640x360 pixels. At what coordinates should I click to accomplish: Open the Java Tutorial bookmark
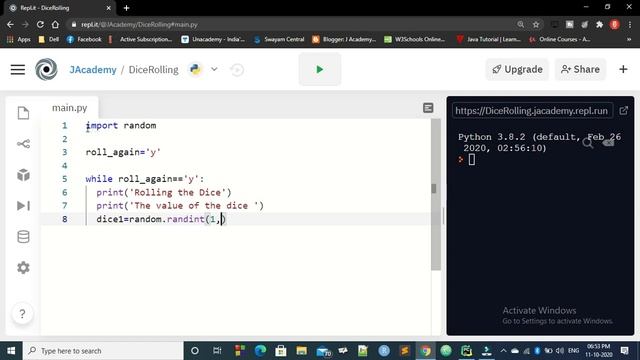click(x=489, y=39)
